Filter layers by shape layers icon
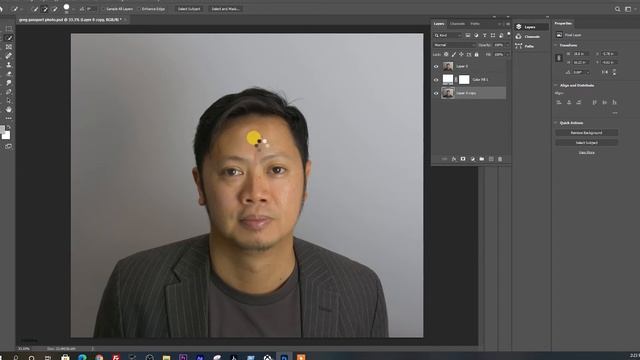The width and height of the screenshot is (640, 360). tap(493, 36)
